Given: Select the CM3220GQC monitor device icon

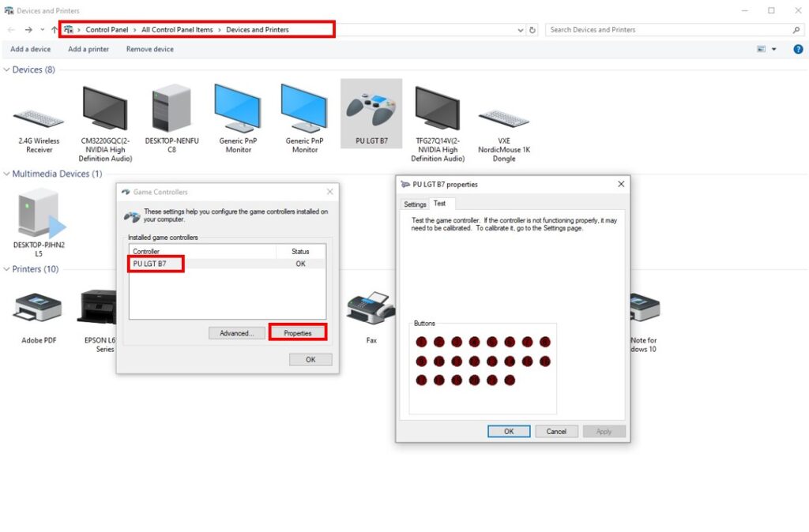Looking at the screenshot, I should pos(105,109).
